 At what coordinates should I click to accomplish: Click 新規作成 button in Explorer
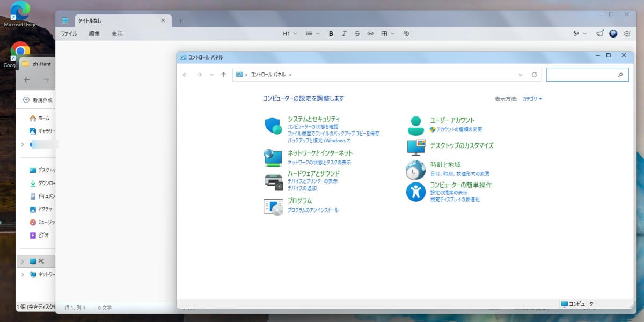click(38, 100)
